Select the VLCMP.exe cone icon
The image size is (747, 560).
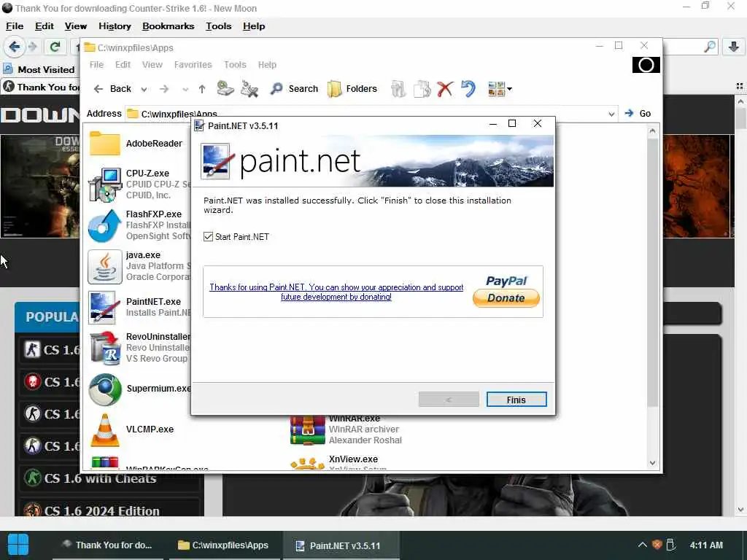point(105,430)
